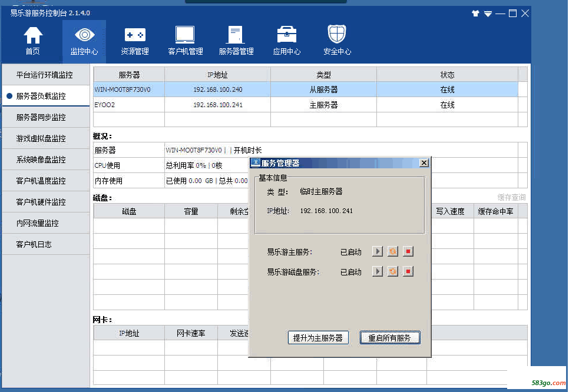
Task: Click the CPU使用 overview label
Action: pyautogui.click(x=107, y=165)
